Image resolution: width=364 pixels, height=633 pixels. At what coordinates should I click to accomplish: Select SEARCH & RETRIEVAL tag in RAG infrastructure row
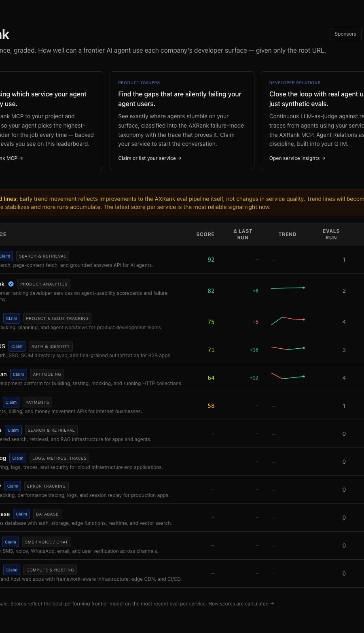click(x=51, y=430)
